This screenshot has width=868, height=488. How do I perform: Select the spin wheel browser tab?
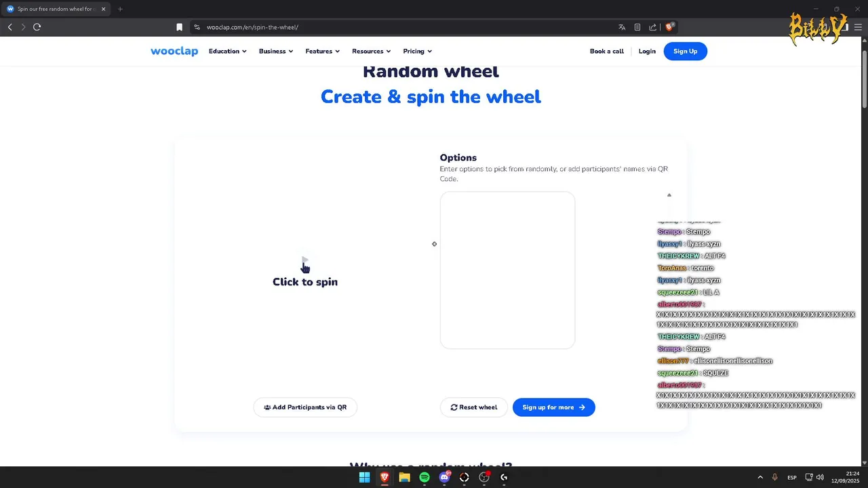(56, 9)
